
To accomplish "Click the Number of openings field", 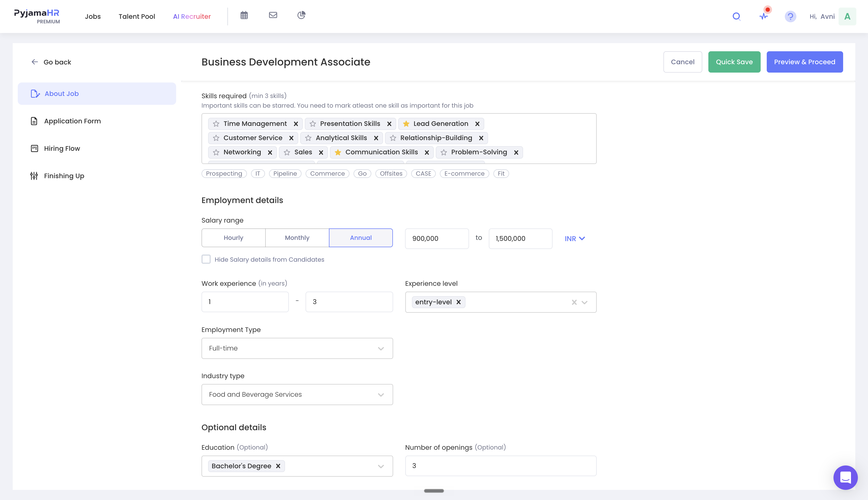I will 500,466.
